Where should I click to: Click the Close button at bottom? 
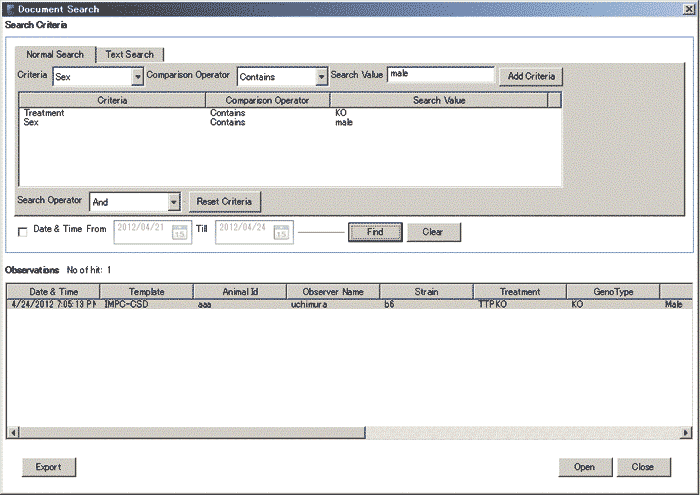point(643,467)
